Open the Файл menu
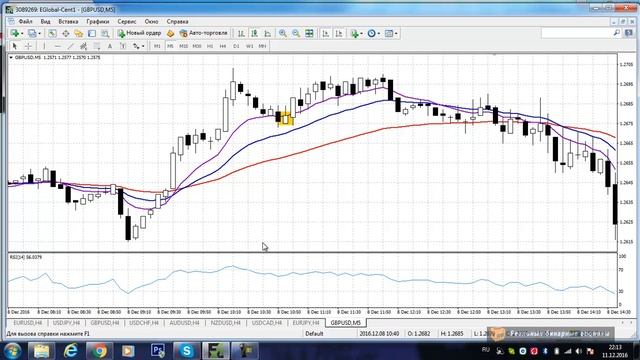This screenshot has width=640, height=360. click(25, 21)
